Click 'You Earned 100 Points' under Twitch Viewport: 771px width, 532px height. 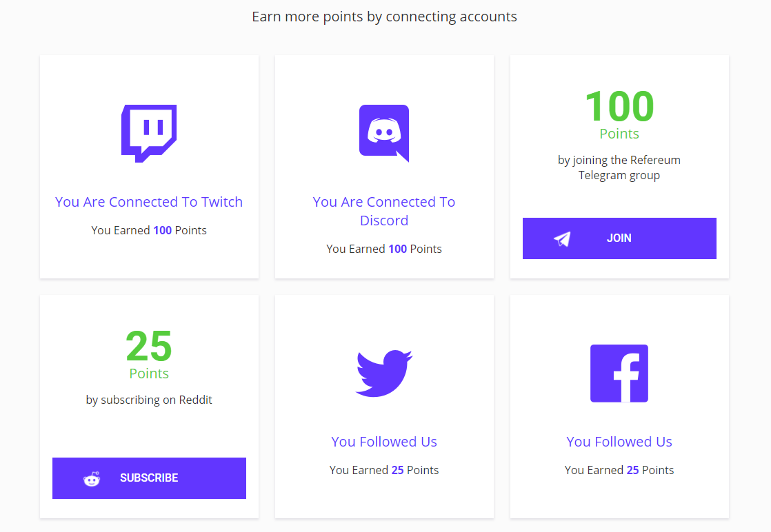149,230
